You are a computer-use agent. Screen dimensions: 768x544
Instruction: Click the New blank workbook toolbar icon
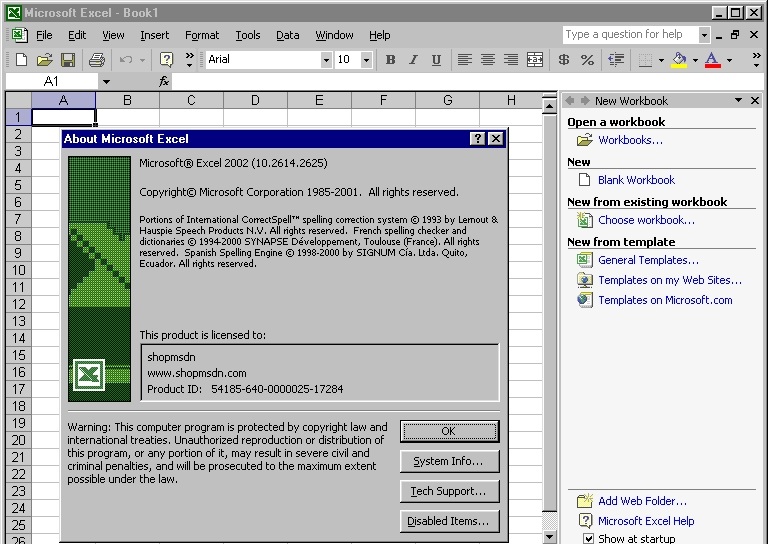(21, 60)
